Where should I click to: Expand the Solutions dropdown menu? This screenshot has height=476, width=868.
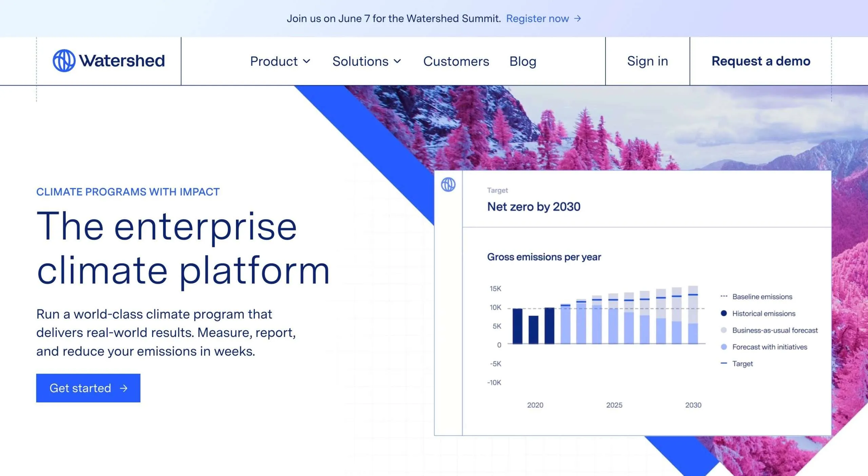point(367,61)
